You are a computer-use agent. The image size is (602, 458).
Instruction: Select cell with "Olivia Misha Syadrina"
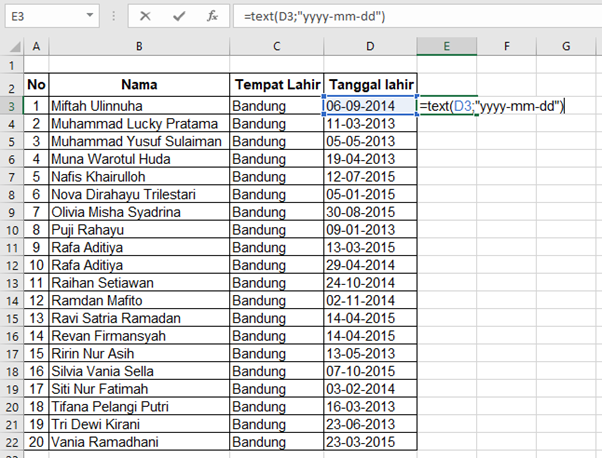coord(139,212)
